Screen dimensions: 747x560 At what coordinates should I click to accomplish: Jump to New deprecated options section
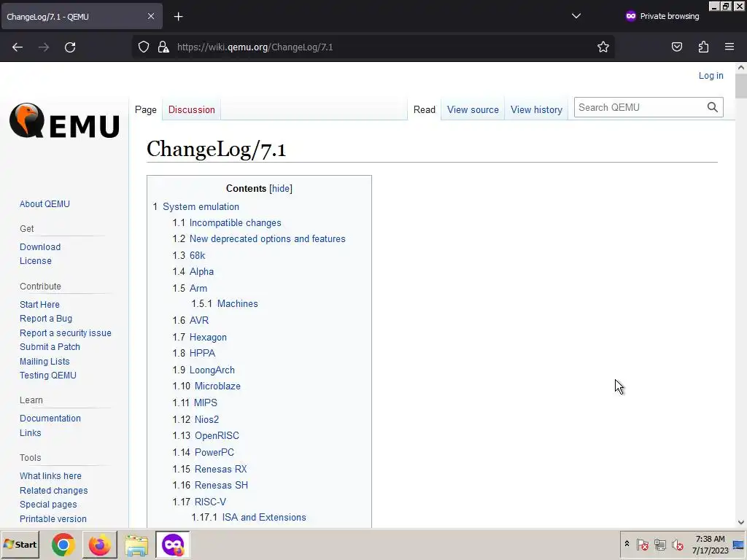coord(268,239)
